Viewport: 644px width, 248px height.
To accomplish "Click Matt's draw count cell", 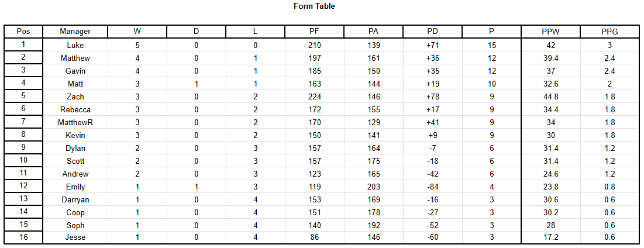I will [x=197, y=84].
